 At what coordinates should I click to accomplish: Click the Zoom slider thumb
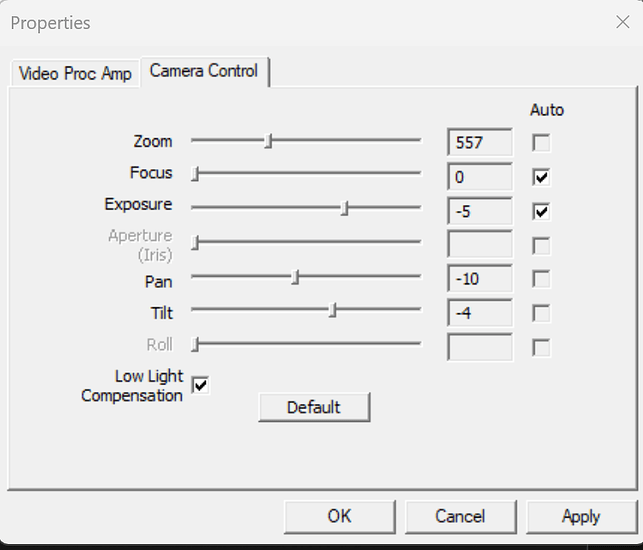point(268,141)
